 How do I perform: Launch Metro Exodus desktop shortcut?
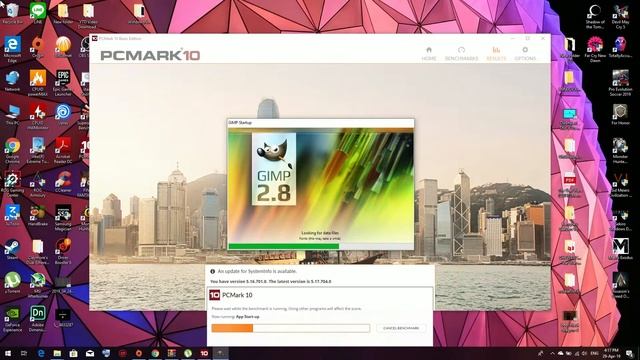pos(620,249)
